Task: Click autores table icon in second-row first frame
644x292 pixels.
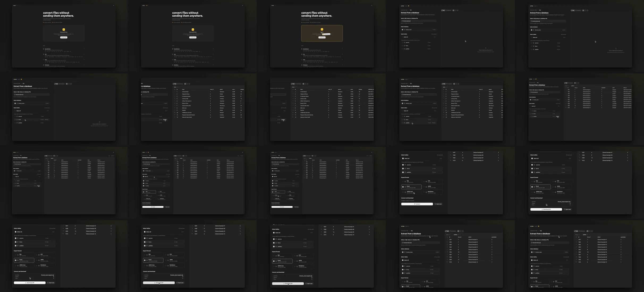Action: (x=17, y=116)
